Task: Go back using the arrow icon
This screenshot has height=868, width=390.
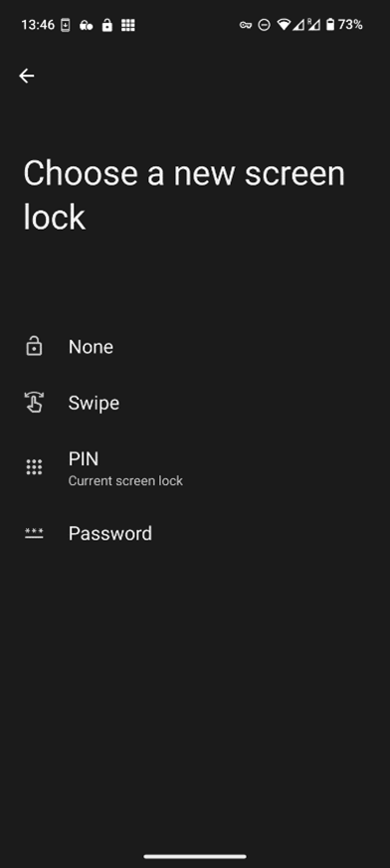Action: click(x=27, y=76)
